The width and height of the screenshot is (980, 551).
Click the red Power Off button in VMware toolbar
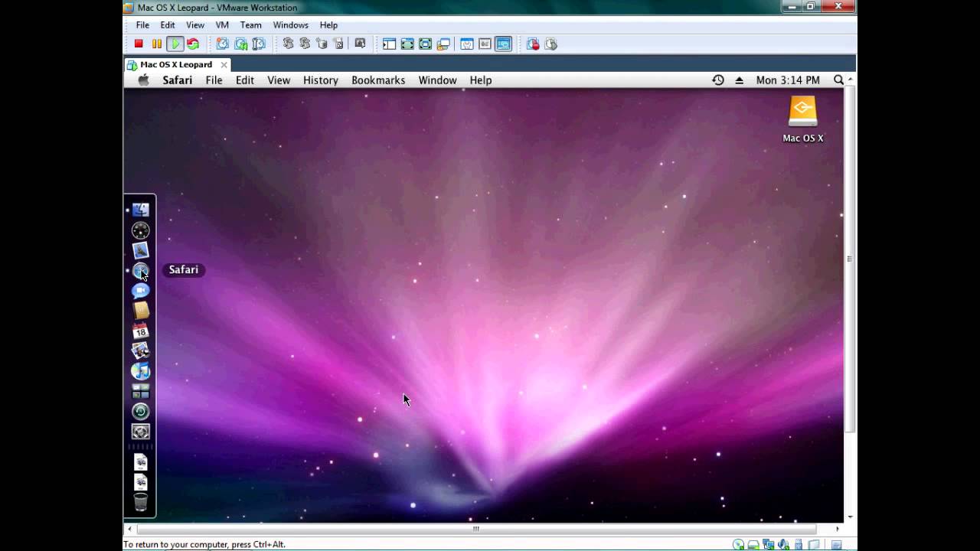coord(139,44)
